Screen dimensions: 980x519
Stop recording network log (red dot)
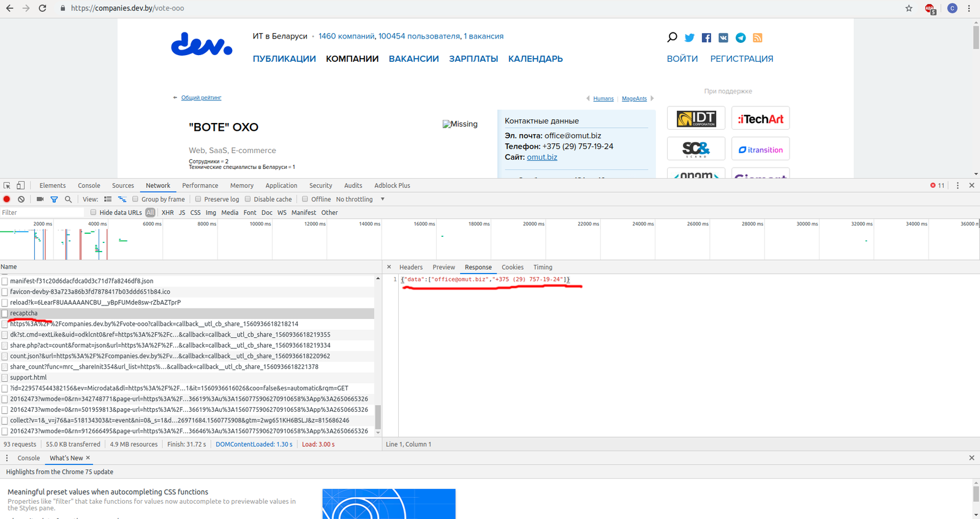pyautogui.click(x=7, y=199)
